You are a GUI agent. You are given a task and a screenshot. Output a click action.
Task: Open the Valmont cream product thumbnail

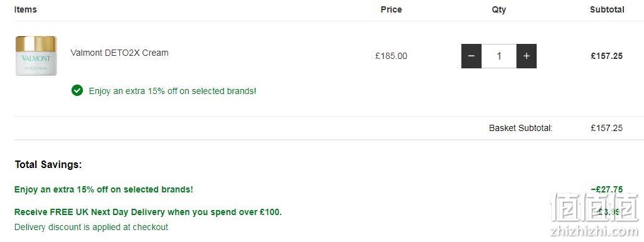(36, 56)
